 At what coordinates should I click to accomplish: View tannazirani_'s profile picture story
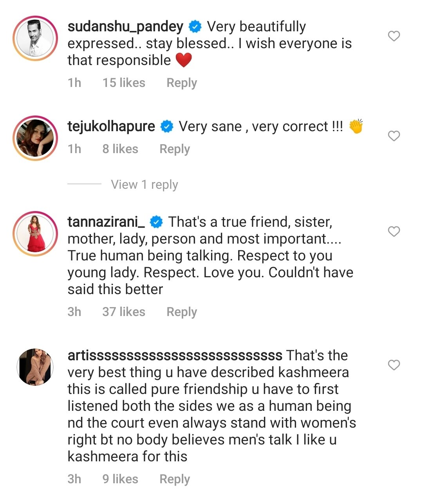[35, 234]
